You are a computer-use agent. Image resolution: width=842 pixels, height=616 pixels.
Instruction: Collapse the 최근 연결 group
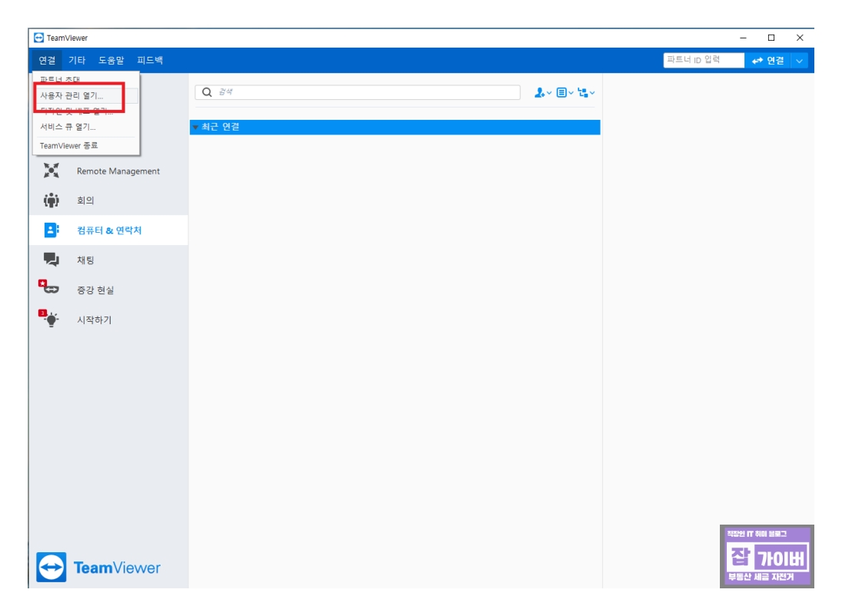pos(196,127)
